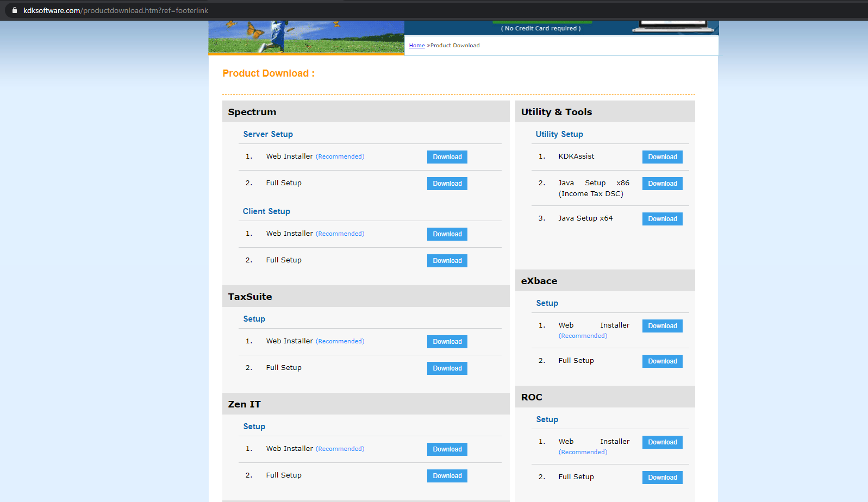The image size is (868, 502).
Task: Download TaxSuite Full Setup
Action: (x=447, y=368)
